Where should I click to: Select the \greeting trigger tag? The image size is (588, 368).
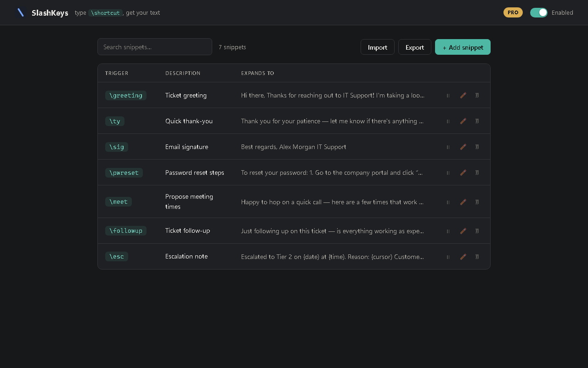[x=126, y=95]
